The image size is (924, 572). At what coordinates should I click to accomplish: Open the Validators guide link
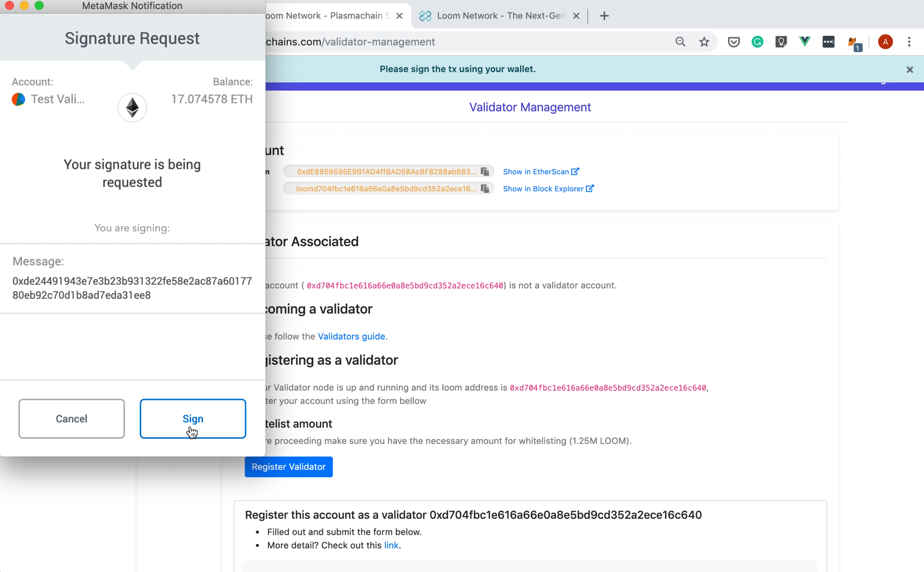tap(351, 336)
